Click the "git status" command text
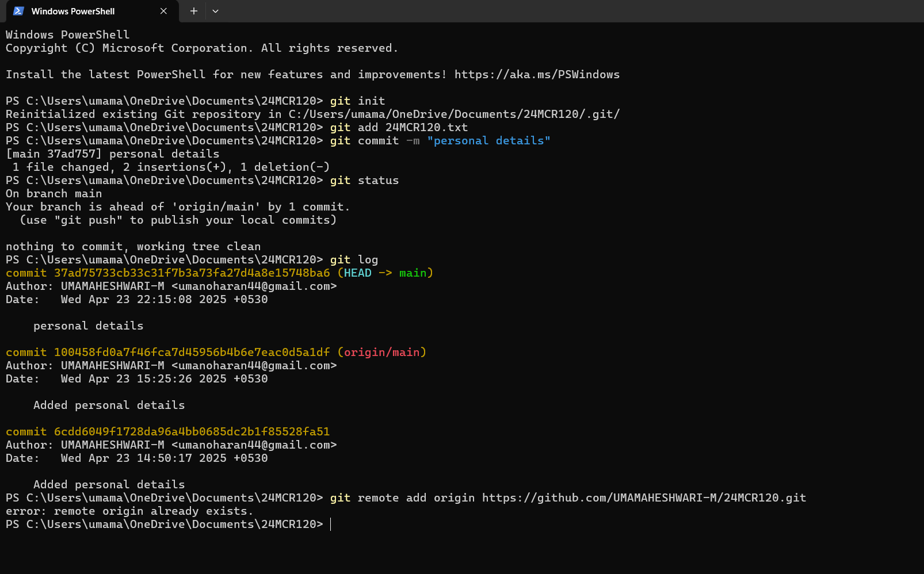The width and height of the screenshot is (924, 574). coord(364,181)
